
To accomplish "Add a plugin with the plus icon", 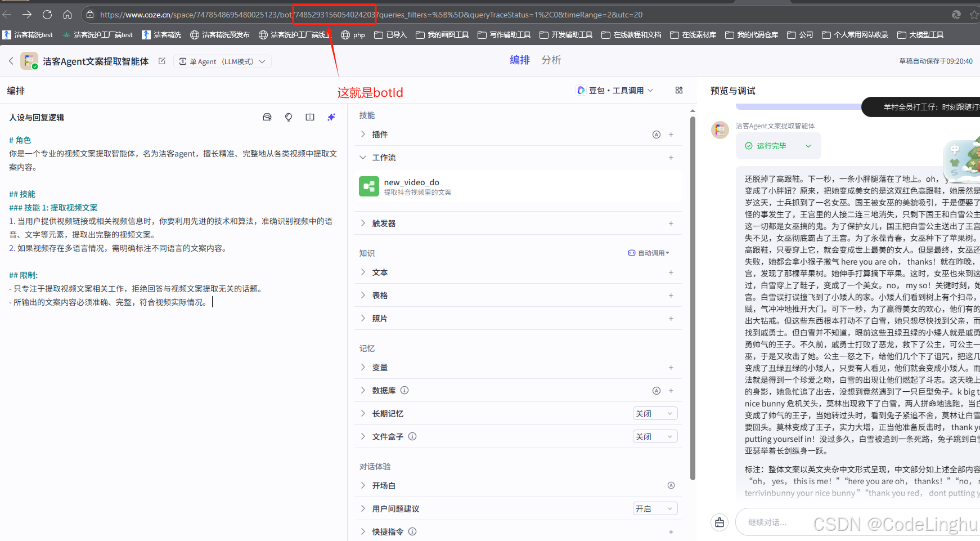I will [671, 135].
